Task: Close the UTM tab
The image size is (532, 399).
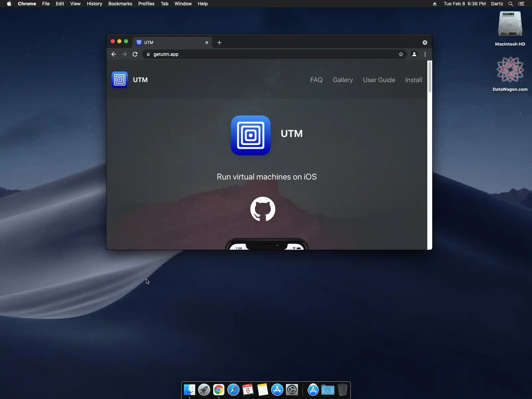Action: (x=207, y=43)
